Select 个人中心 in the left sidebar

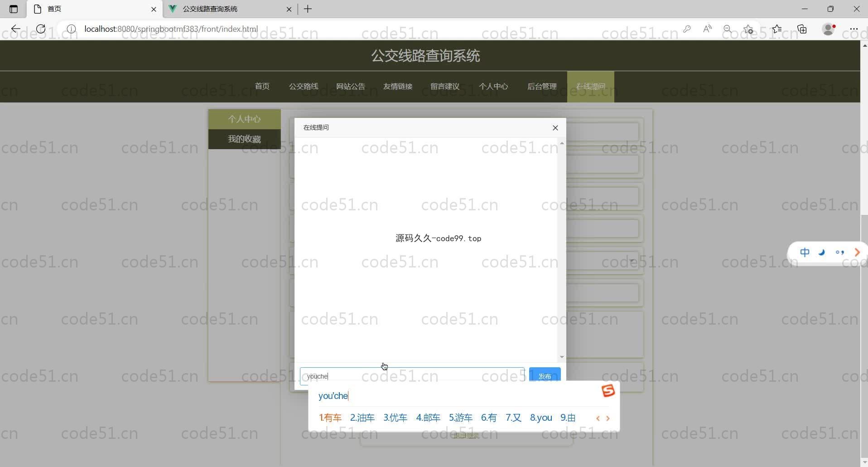click(245, 119)
